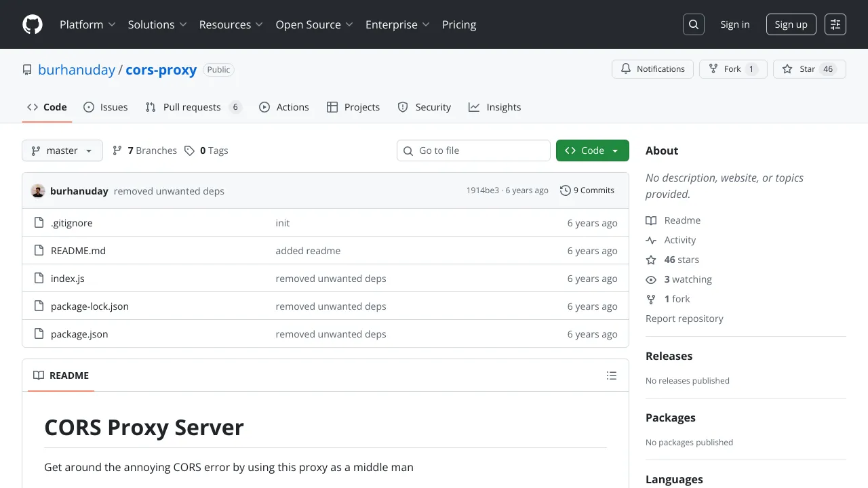Image resolution: width=868 pixels, height=488 pixels.
Task: Click the star count badge showing 46
Action: [x=828, y=69]
